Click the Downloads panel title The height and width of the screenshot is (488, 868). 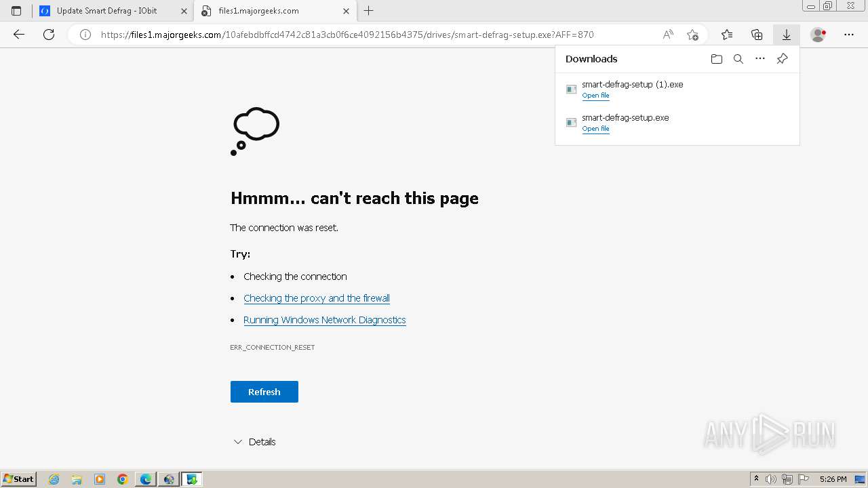(591, 59)
